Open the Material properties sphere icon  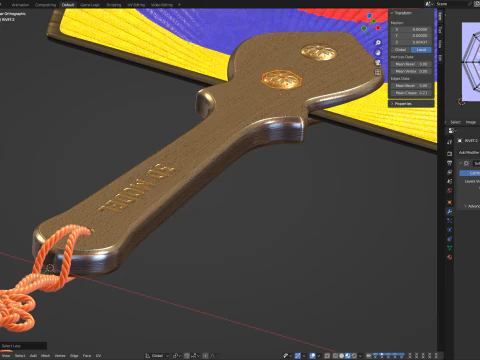point(449,257)
